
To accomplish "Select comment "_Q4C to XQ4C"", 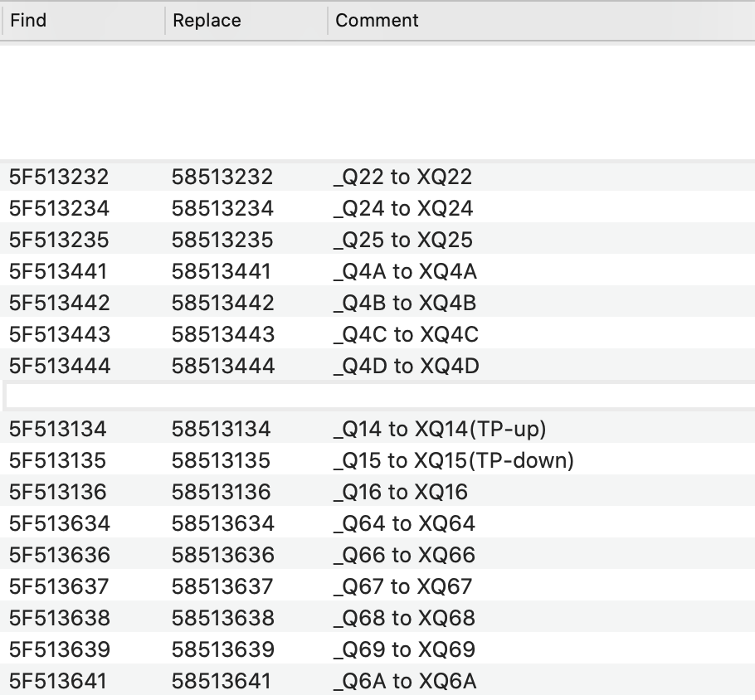I will 406,334.
